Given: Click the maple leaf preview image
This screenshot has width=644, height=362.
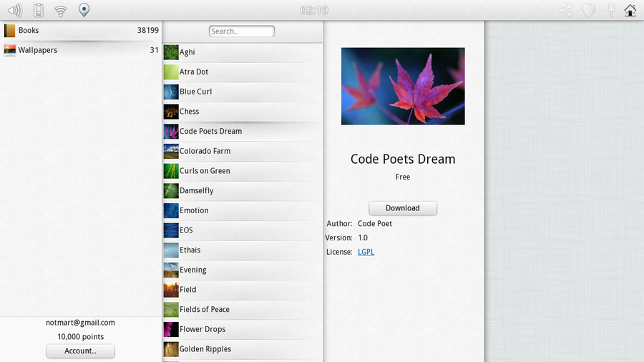Looking at the screenshot, I should 403,86.
